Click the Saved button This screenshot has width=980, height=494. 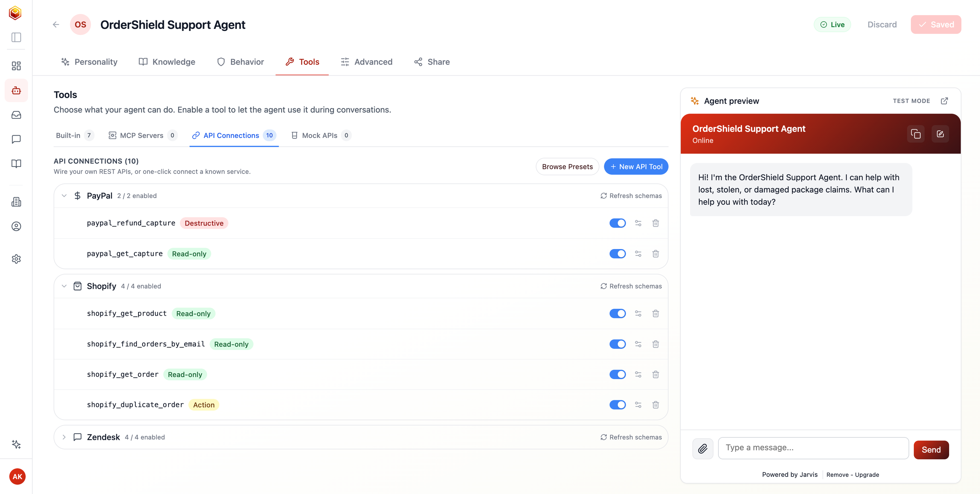(936, 25)
